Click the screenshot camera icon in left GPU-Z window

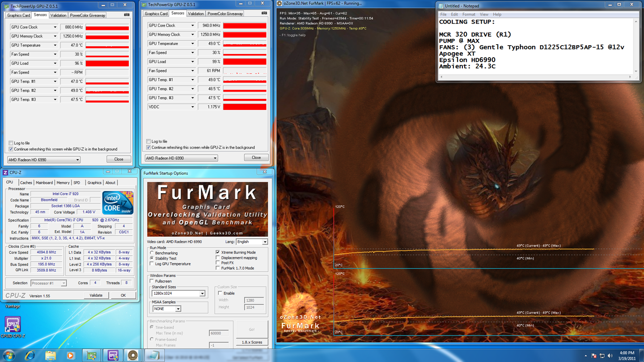tap(127, 15)
